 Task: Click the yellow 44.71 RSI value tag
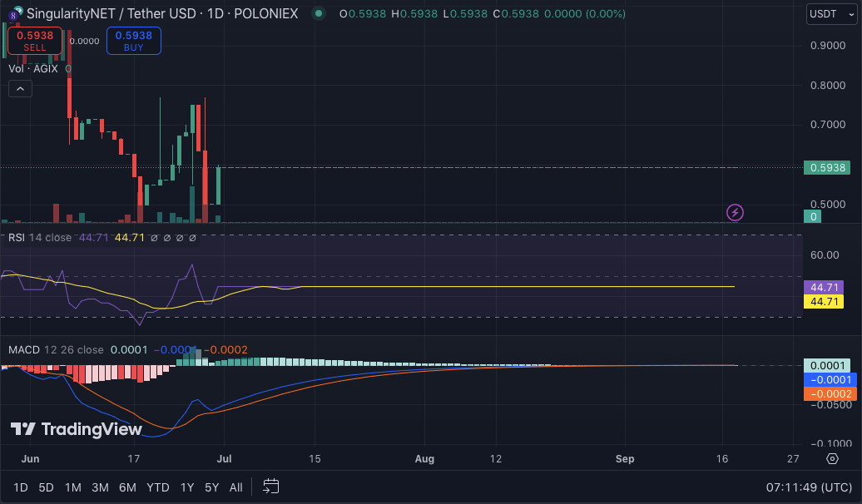point(824,301)
